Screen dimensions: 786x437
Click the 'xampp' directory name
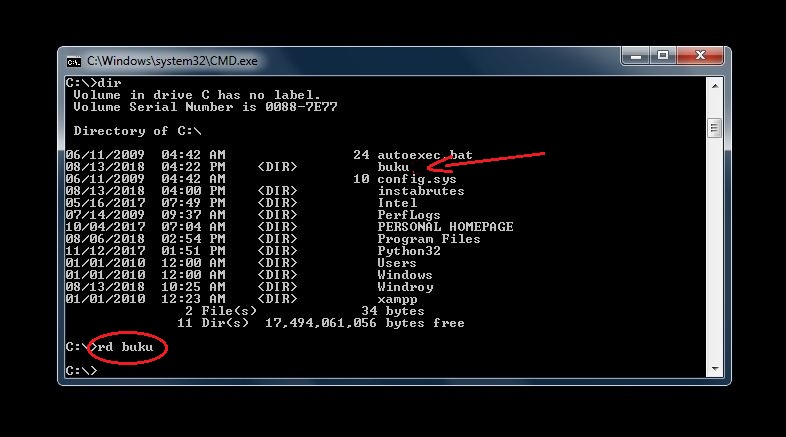pos(397,299)
